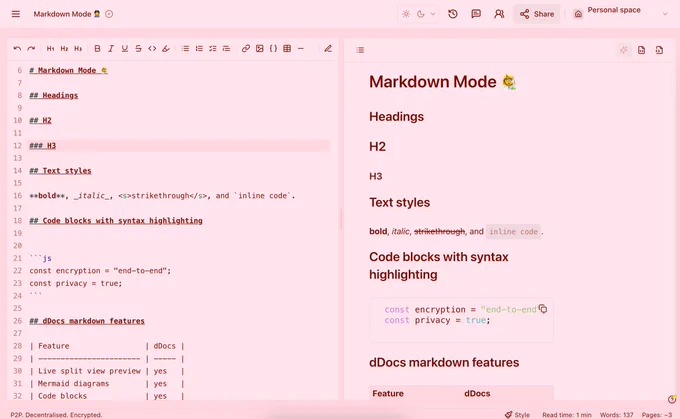The height and width of the screenshot is (419, 680).
Task: Click the 'Feature' table header in the preview
Action: 388,393
